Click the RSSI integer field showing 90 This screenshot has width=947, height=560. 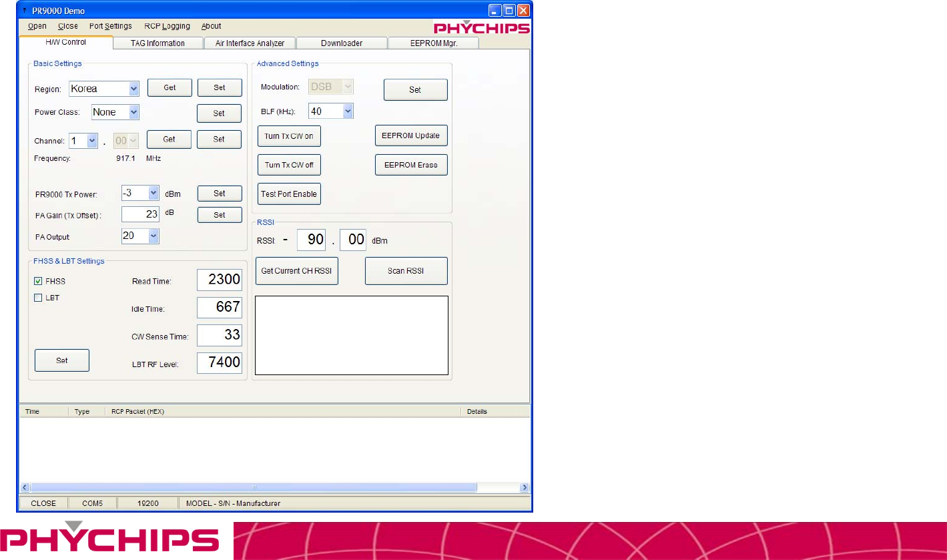point(312,240)
